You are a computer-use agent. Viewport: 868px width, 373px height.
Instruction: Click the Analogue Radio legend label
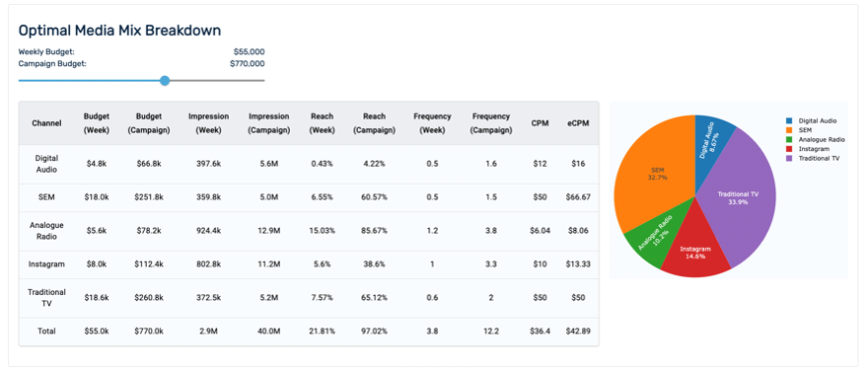822,139
